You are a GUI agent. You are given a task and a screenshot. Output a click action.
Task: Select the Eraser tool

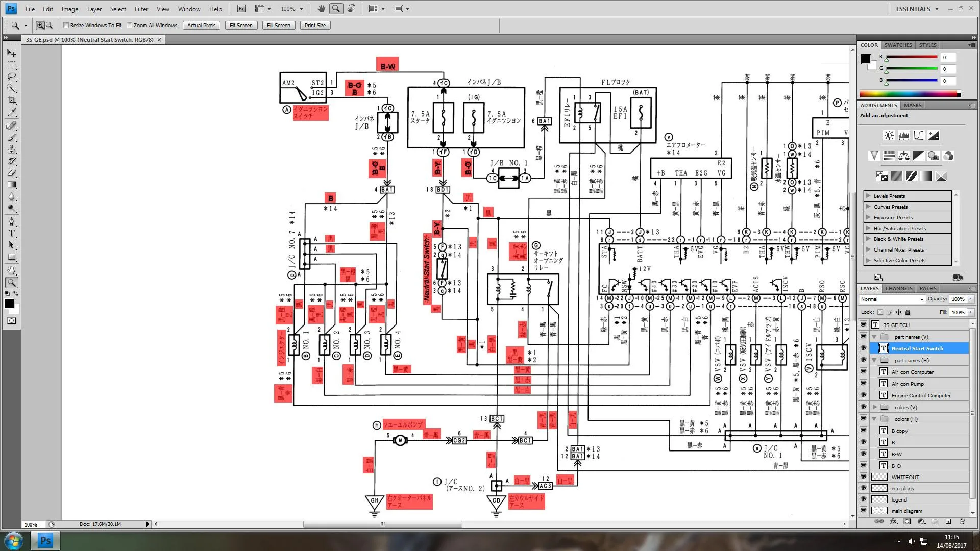pos(12,173)
